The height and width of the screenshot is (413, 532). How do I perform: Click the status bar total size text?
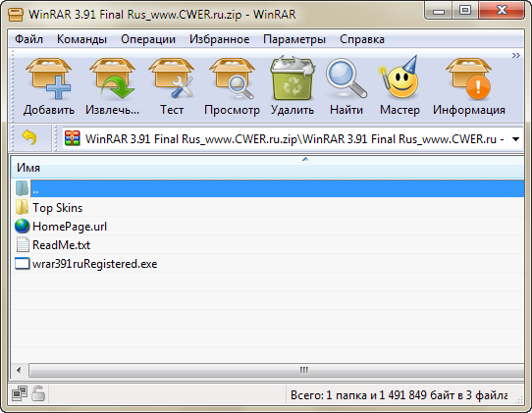coord(399,395)
